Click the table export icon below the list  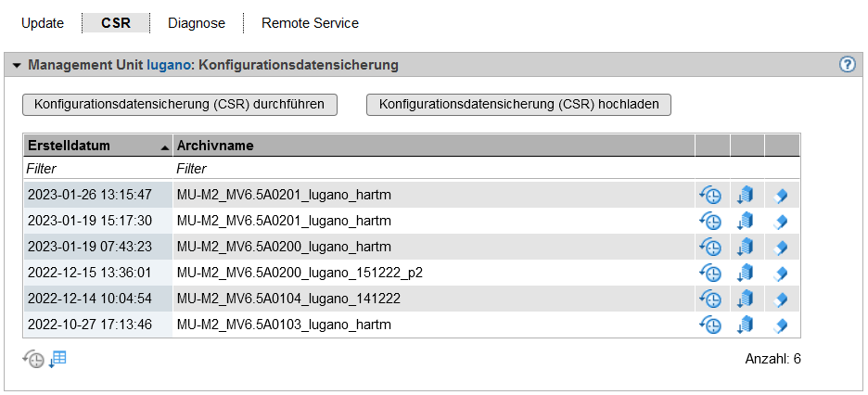tap(57, 359)
